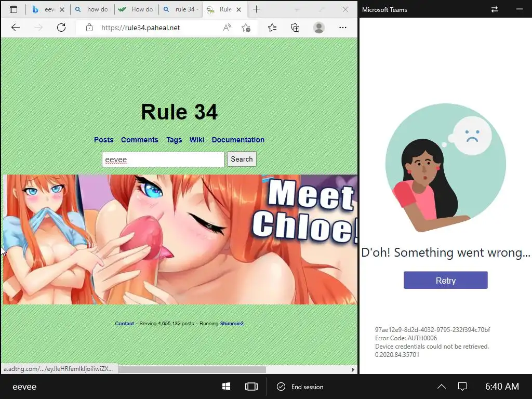532x399 pixels.
Task: Click the 'Error Code: AUTH0006' text
Action: tap(406, 338)
